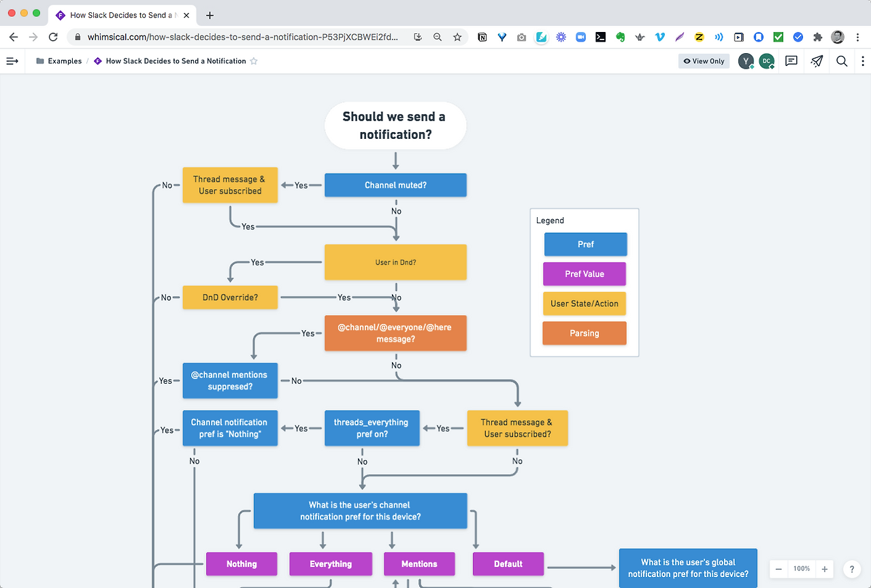Open the help question mark button

tap(852, 569)
